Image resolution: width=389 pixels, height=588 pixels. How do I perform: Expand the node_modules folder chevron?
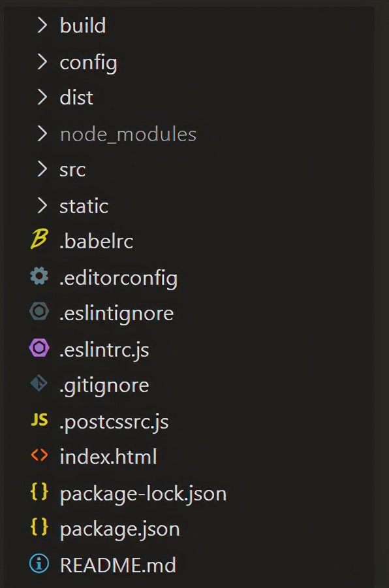pos(42,134)
